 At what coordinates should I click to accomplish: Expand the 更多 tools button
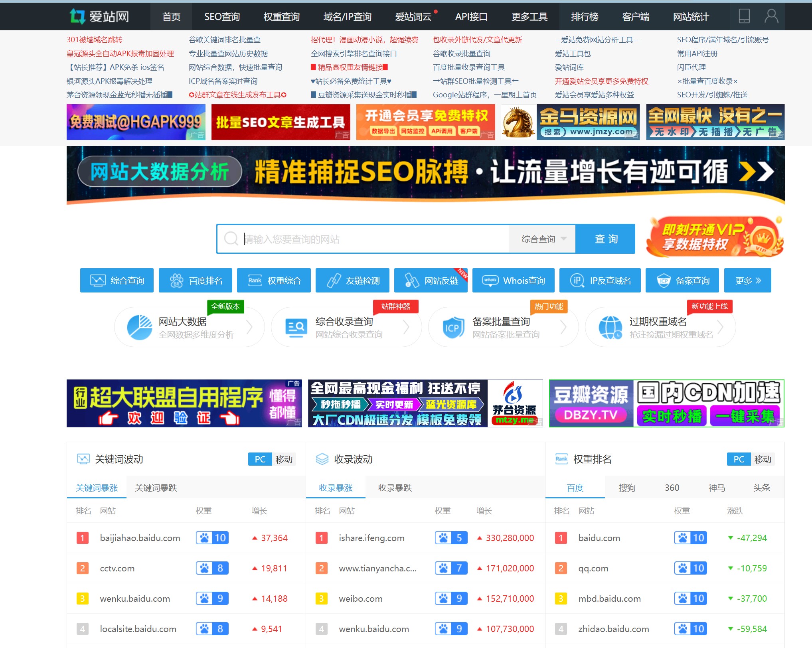[748, 281]
